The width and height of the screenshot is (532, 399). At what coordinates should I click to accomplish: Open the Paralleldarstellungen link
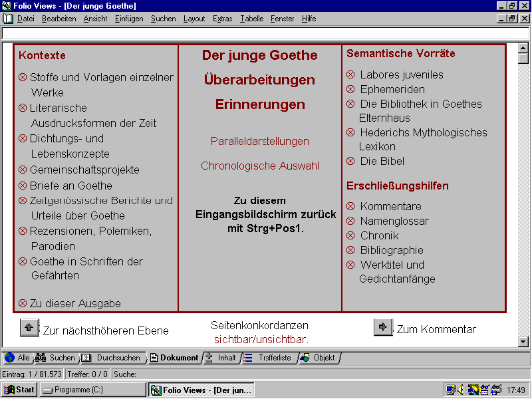click(x=260, y=141)
